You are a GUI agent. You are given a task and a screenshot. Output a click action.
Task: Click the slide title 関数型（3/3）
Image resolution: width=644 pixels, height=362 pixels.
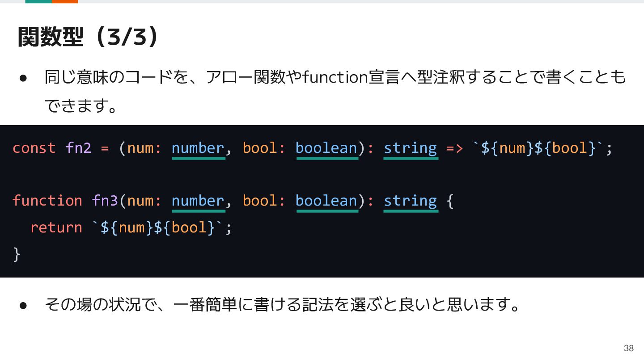tap(88, 37)
